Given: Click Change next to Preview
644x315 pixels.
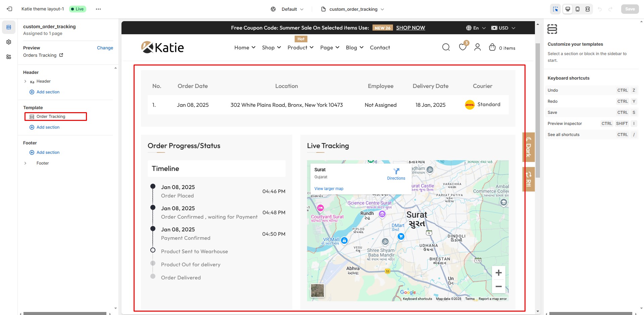Looking at the screenshot, I should click(105, 48).
